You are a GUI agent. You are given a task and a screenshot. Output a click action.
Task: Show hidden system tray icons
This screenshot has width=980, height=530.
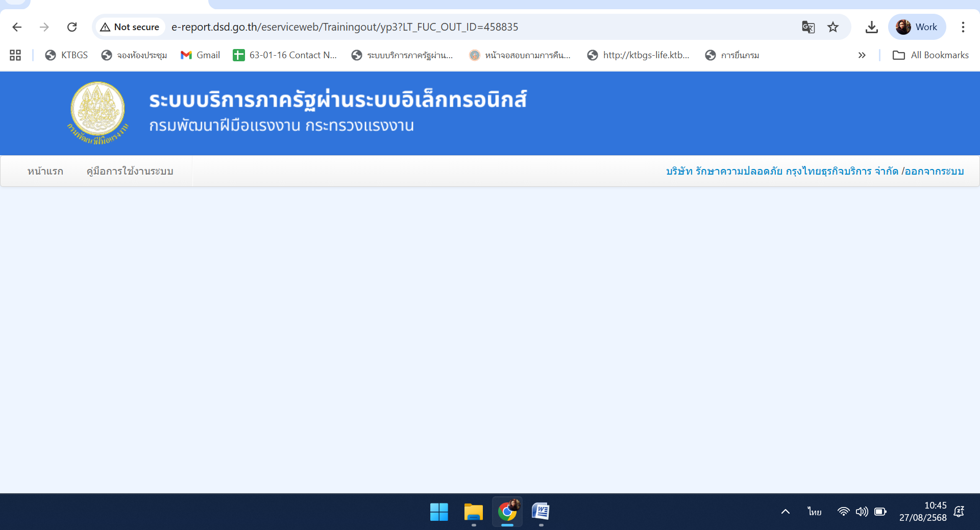click(786, 512)
